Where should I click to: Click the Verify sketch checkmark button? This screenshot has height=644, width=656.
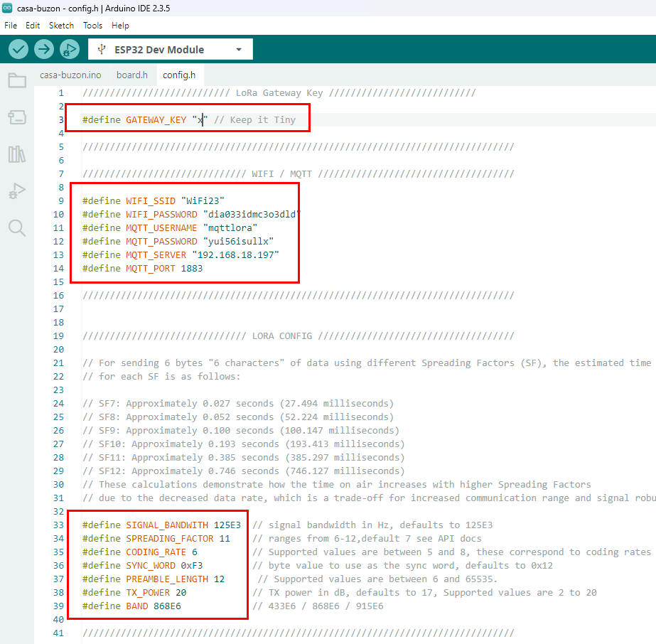click(18, 50)
